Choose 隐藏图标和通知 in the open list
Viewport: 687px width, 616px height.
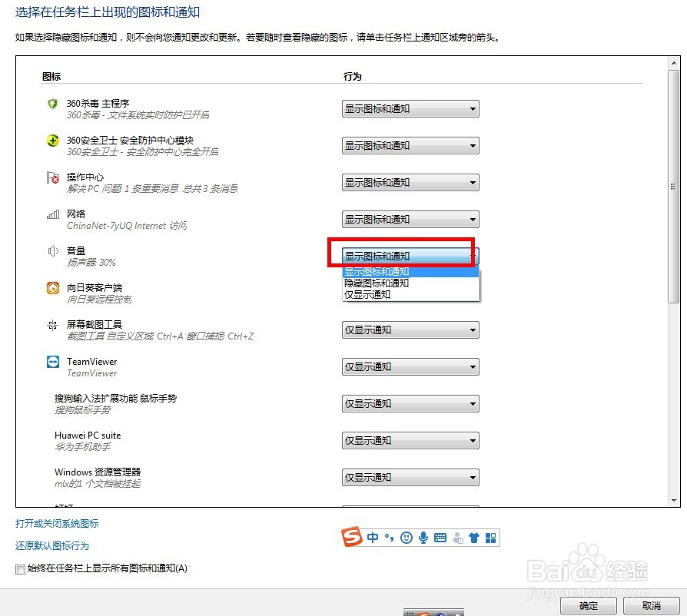[410, 283]
